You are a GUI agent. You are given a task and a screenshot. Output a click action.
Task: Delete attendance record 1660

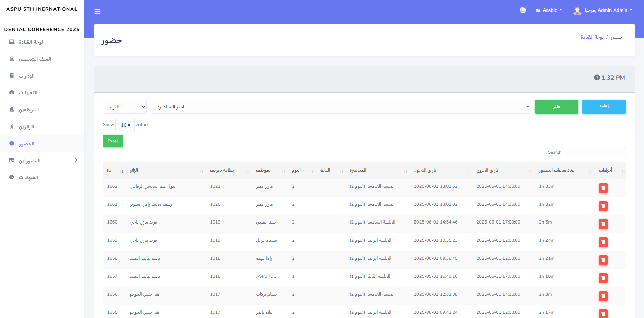[x=603, y=224]
